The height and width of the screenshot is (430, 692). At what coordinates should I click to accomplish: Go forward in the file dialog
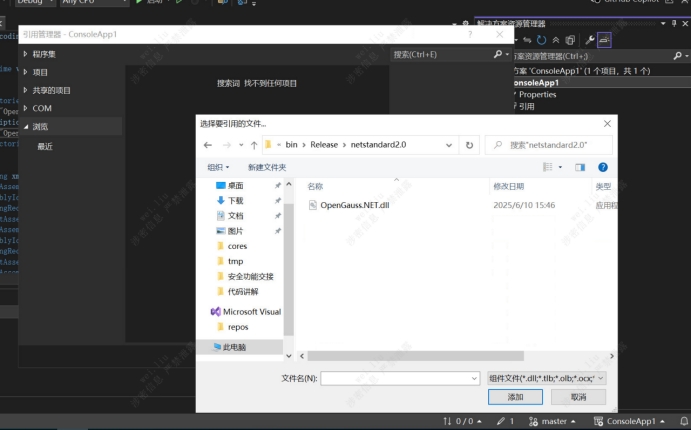pos(226,145)
